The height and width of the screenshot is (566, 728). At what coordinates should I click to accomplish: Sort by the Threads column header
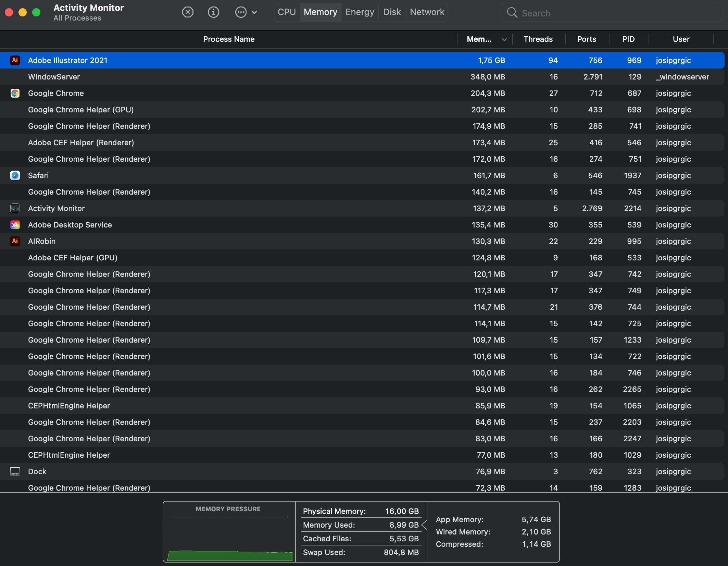(538, 39)
